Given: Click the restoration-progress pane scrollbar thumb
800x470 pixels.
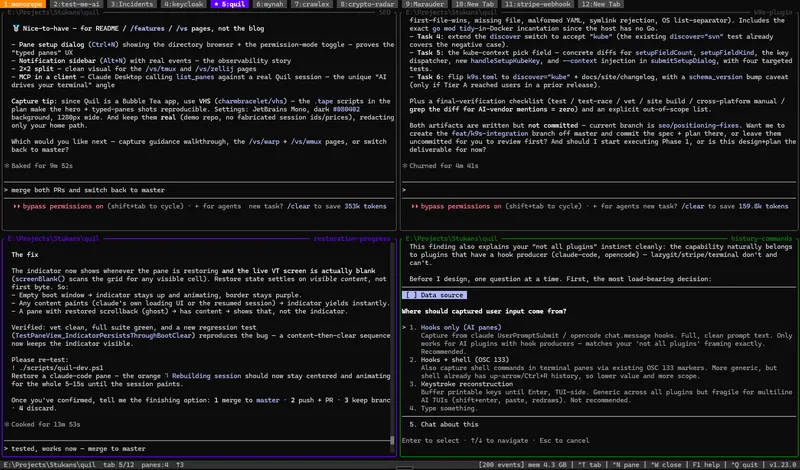Looking at the screenshot, I should point(392,440).
